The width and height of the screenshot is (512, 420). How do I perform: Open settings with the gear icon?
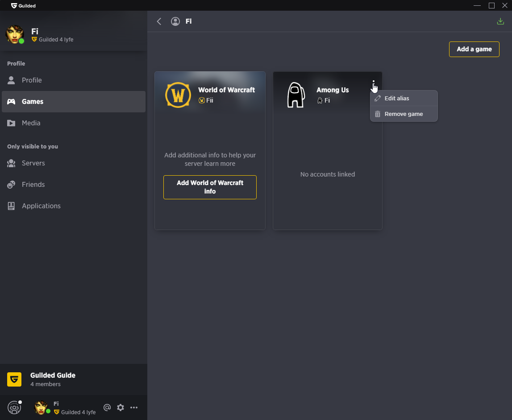click(x=121, y=407)
